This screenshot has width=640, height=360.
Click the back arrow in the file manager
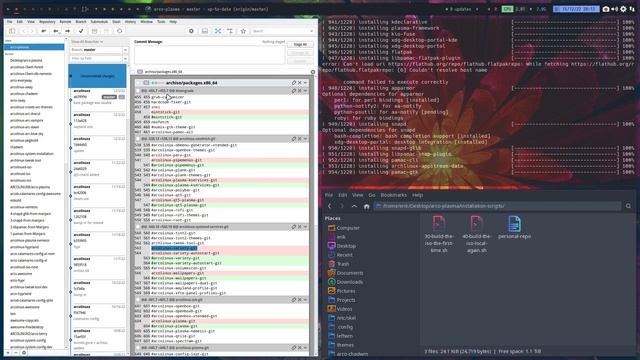tap(330, 206)
